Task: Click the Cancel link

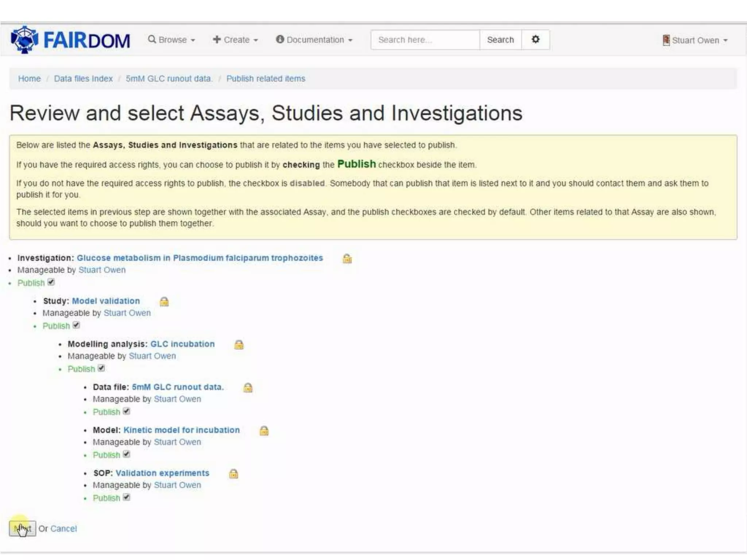Action: pos(63,529)
